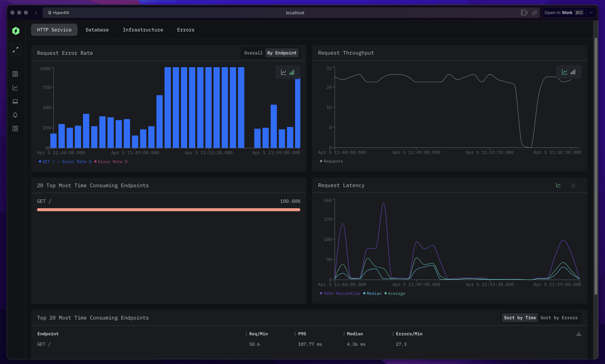Sort table by Req/Min column header
605x364 pixels.
tap(258, 334)
